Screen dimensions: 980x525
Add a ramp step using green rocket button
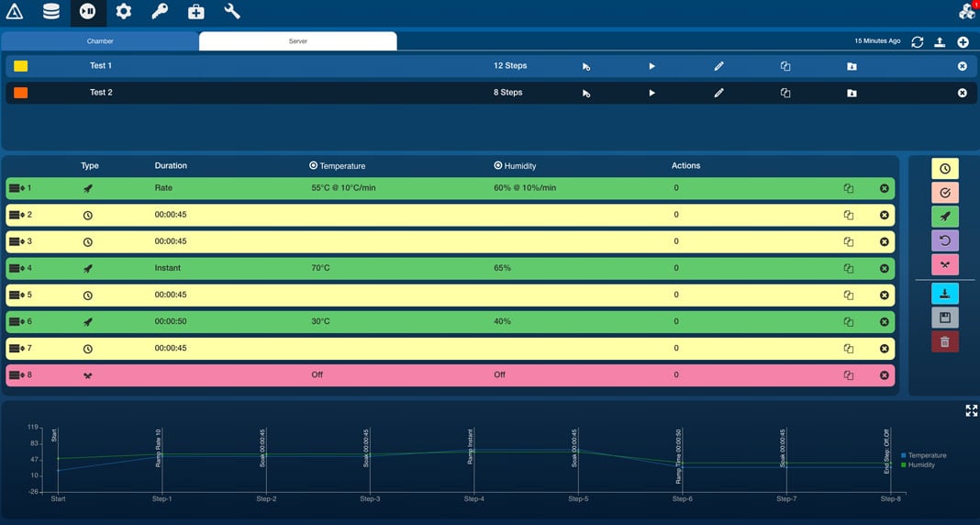coord(944,217)
